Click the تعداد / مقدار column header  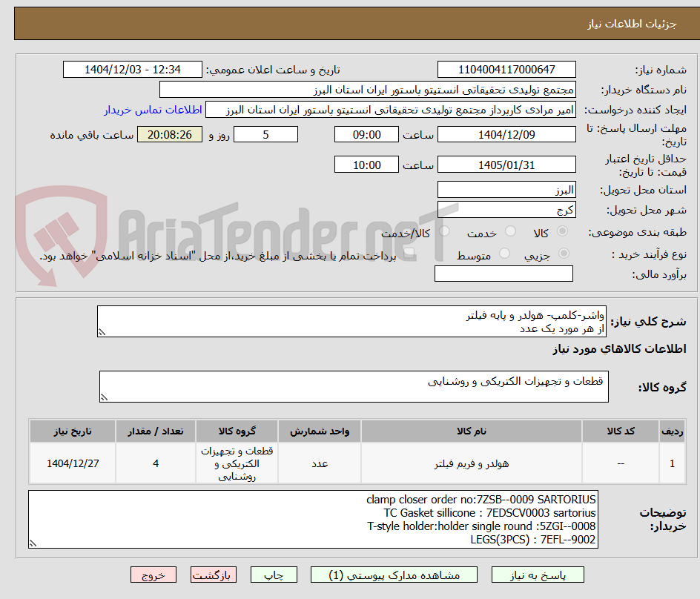(156, 431)
